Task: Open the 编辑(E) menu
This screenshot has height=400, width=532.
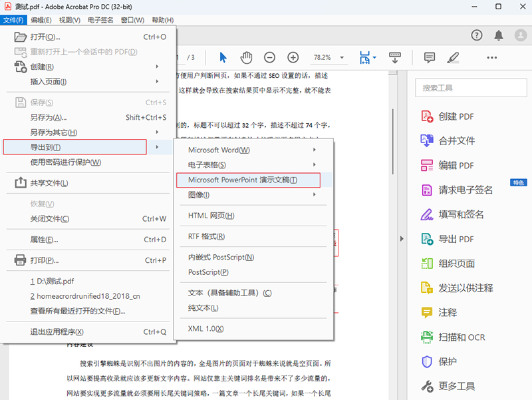Action: (41, 20)
